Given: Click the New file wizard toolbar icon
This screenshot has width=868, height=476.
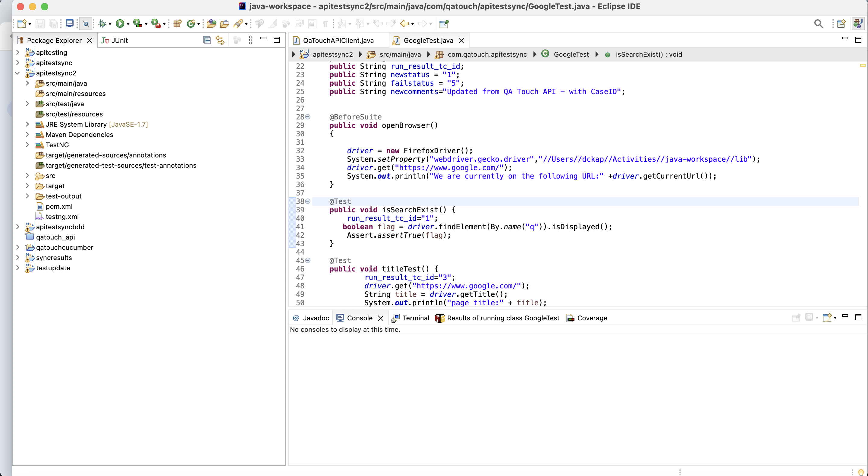Looking at the screenshot, I should point(22,24).
